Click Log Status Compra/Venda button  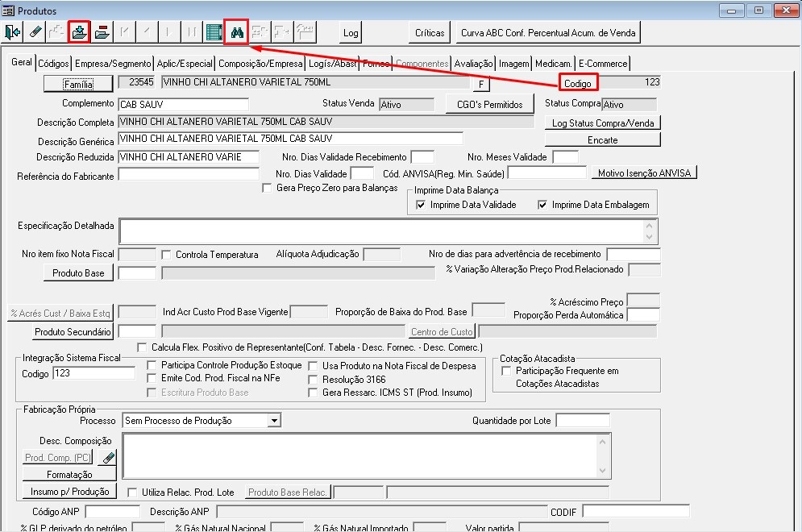603,123
